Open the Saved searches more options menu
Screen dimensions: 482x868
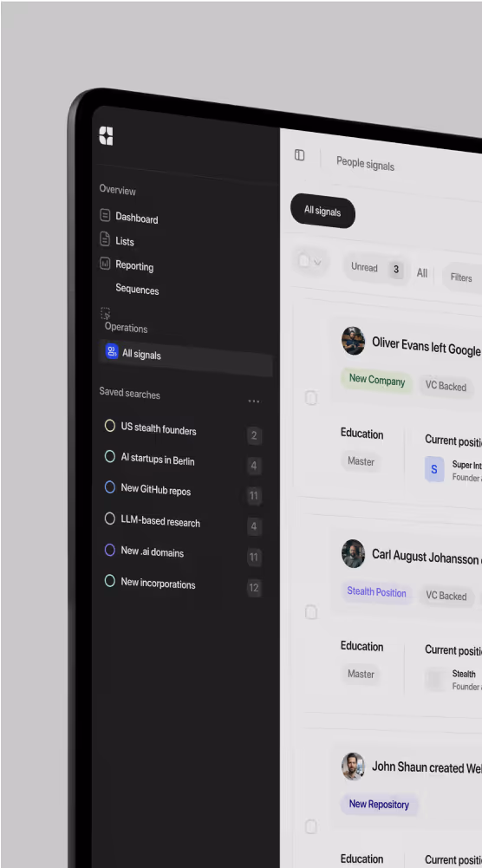coord(253,401)
